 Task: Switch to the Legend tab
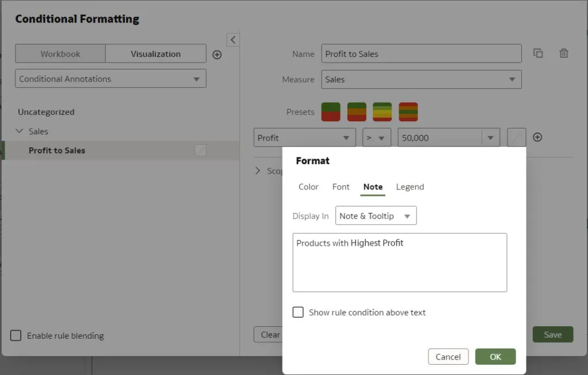pos(410,187)
